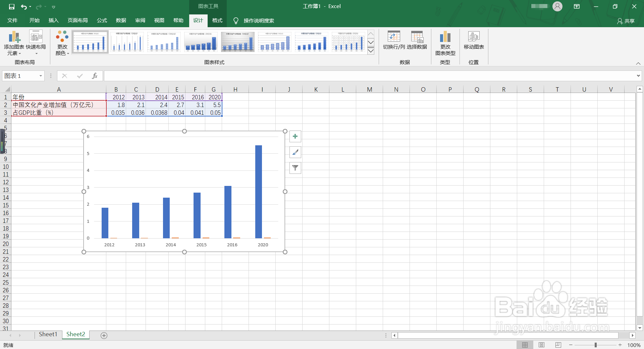Screen dimensions: 644x349
Task: Add a new sheet with plus icon
Action: (104, 336)
